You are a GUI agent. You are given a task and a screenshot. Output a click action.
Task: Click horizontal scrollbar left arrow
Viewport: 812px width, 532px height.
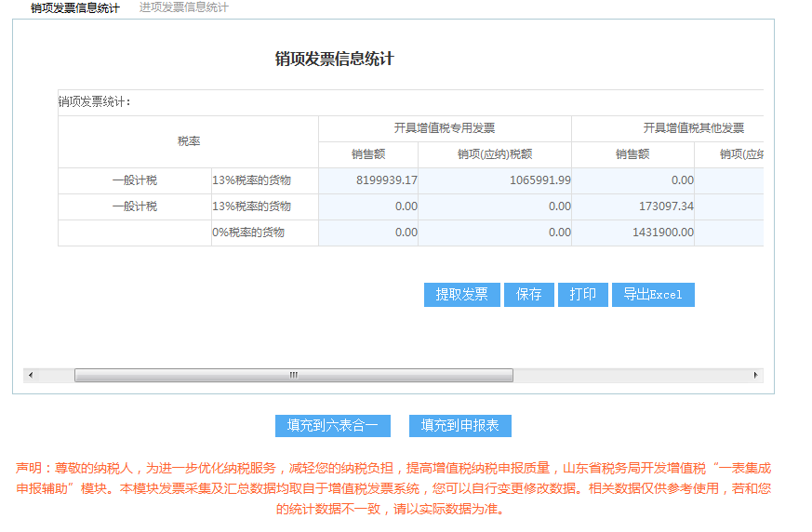tap(31, 376)
